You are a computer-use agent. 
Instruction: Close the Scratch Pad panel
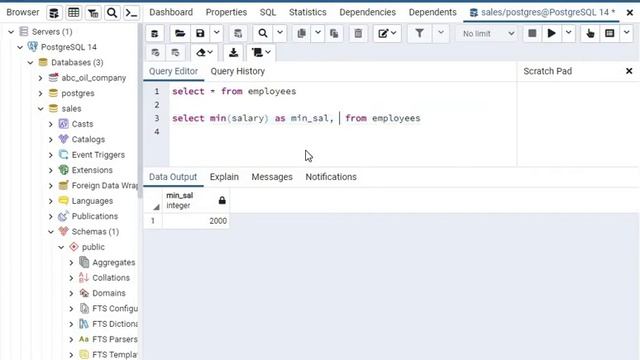point(629,71)
